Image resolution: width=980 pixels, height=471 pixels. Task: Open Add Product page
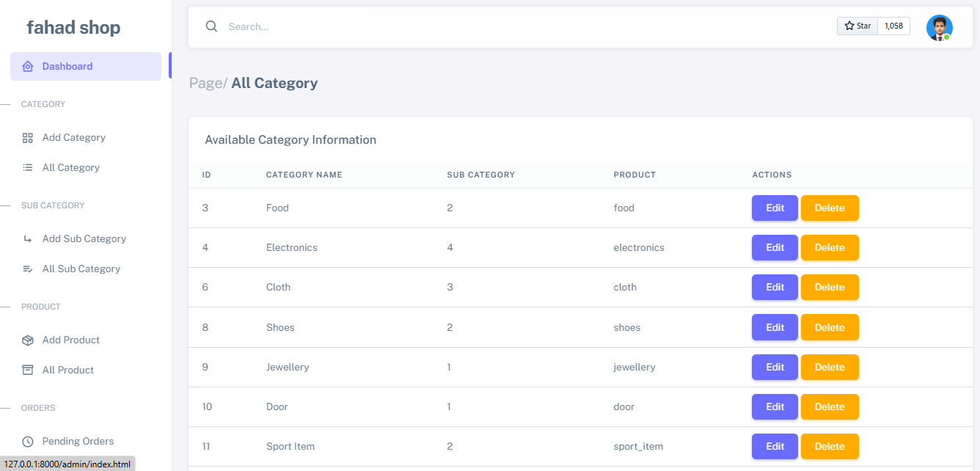coord(71,340)
